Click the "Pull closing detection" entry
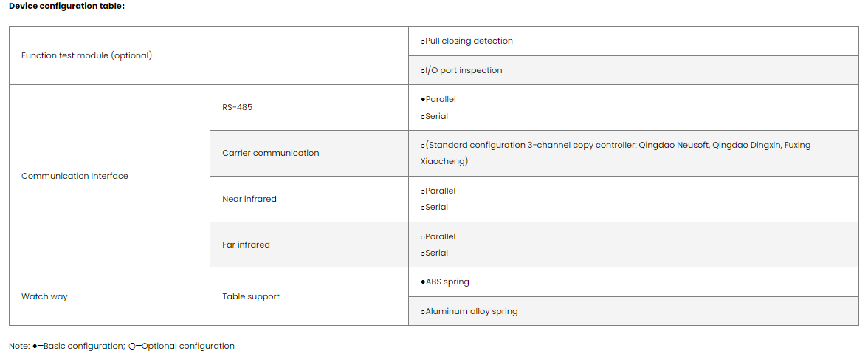 468,41
